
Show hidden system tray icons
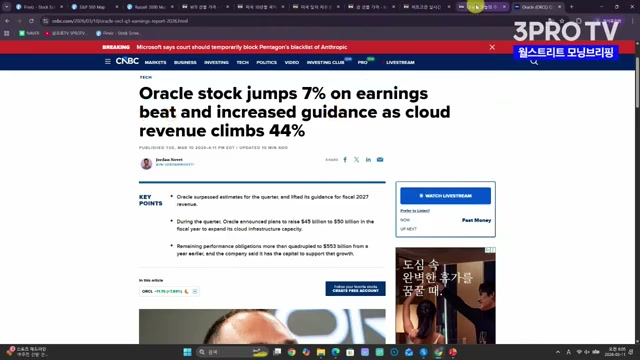(558, 352)
